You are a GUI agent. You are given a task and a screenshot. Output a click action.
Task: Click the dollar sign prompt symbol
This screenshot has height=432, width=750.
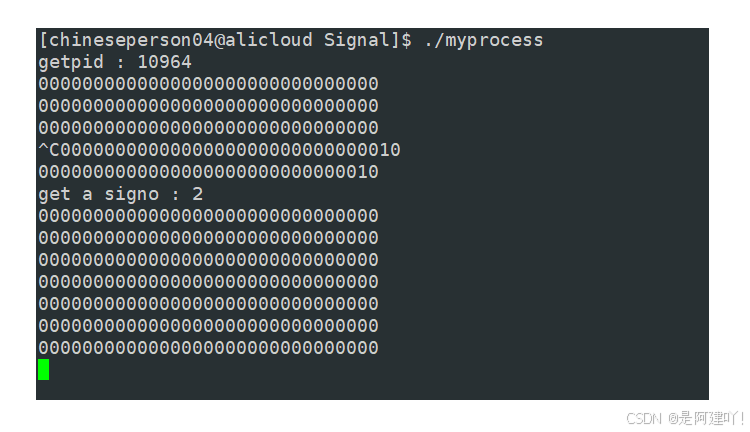407,40
